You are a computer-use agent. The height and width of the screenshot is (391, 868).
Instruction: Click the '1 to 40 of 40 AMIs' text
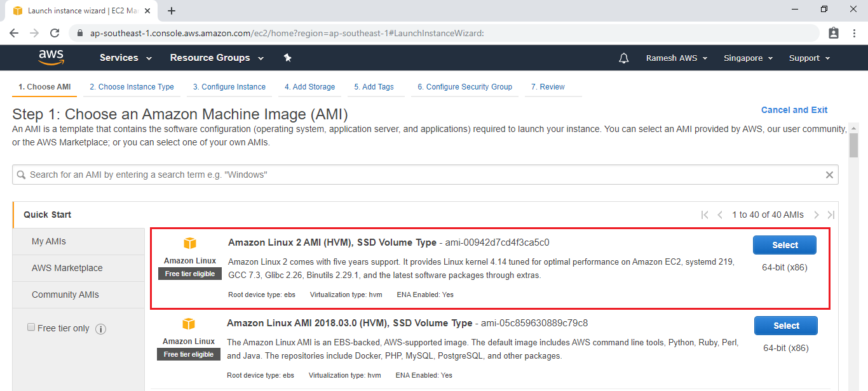pos(768,215)
